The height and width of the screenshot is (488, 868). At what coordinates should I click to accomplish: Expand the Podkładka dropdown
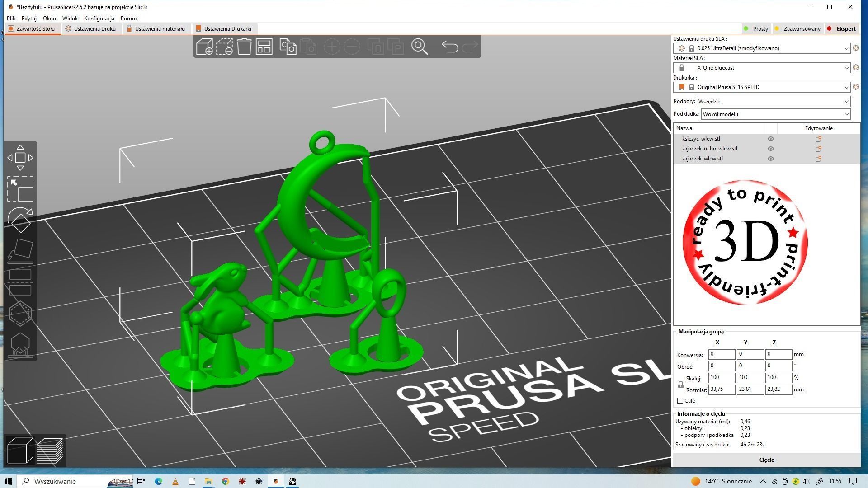[x=776, y=114]
